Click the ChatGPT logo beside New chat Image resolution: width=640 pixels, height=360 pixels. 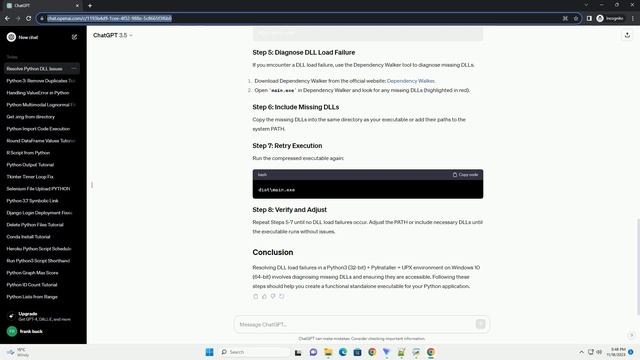[x=11, y=37]
